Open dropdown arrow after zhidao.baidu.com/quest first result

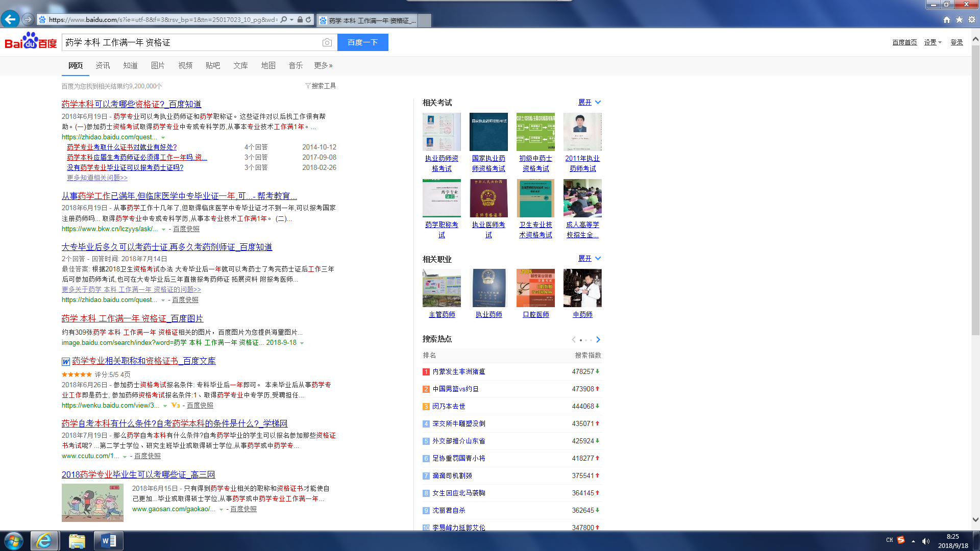[163, 138]
